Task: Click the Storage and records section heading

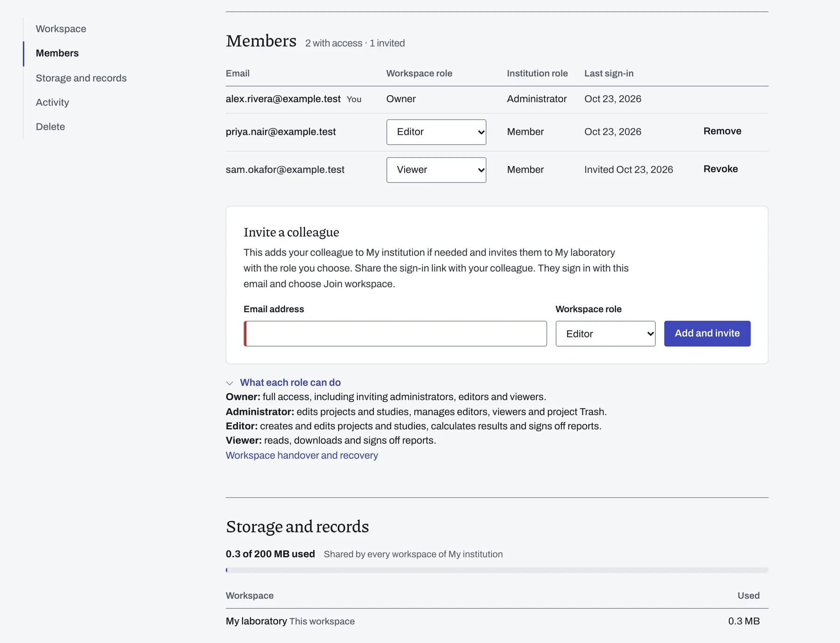Action: coord(297,527)
